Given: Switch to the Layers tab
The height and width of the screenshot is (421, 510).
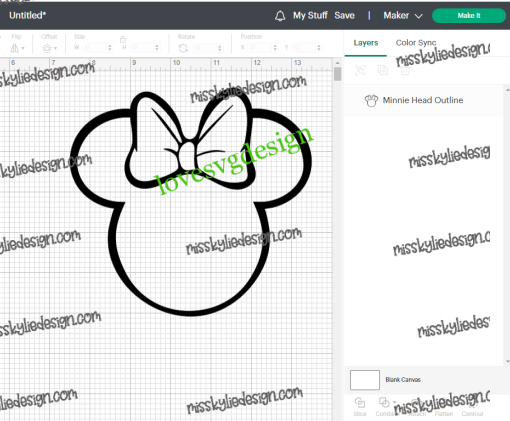Looking at the screenshot, I should click(366, 43).
